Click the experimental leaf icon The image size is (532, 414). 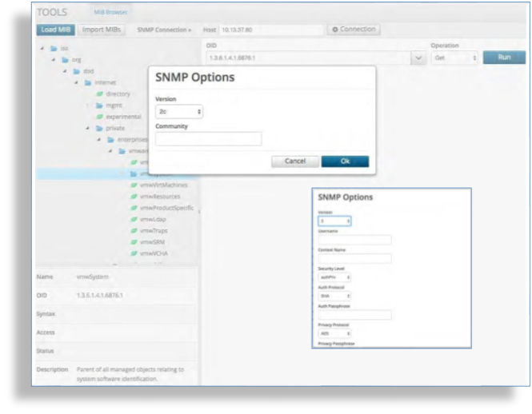click(99, 117)
